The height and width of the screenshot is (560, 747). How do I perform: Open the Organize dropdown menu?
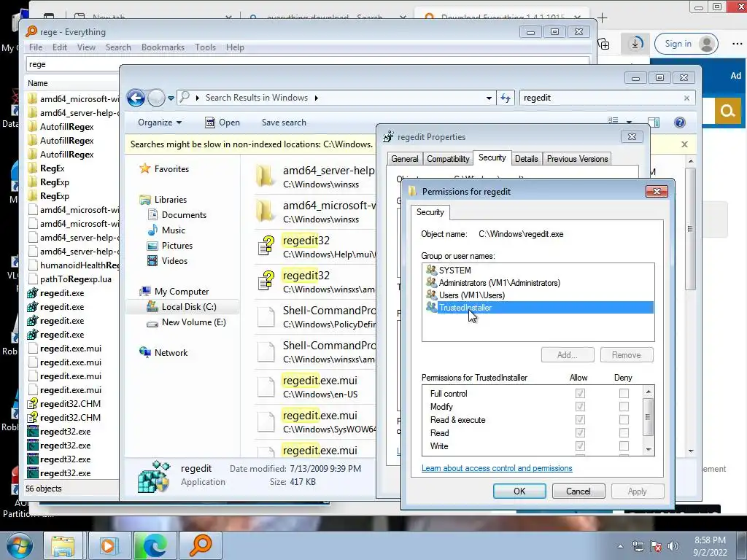coord(160,122)
